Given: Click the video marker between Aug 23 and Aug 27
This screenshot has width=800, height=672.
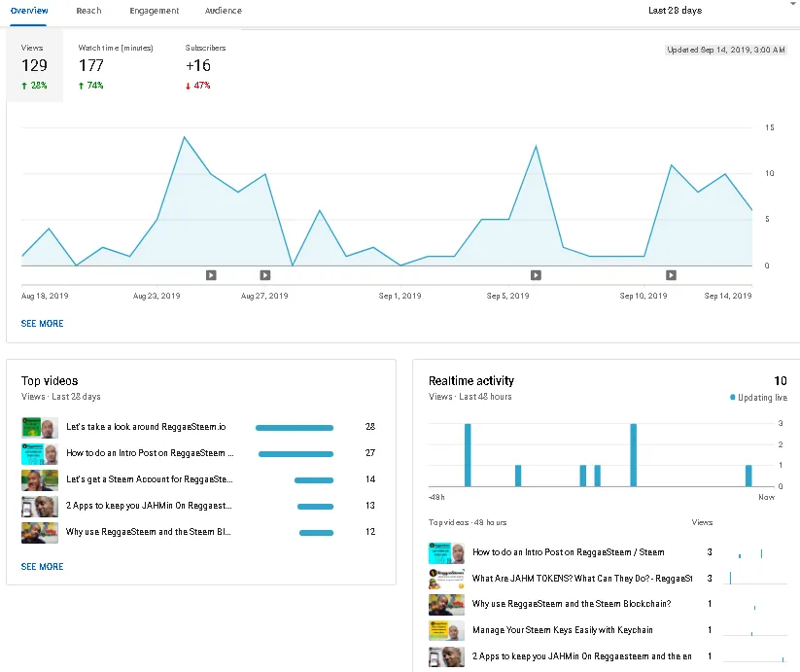Looking at the screenshot, I should [211, 275].
